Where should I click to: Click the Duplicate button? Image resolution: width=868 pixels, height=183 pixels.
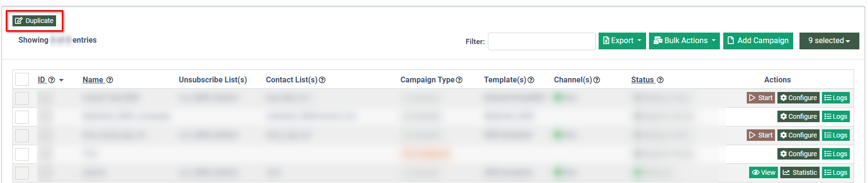point(34,21)
